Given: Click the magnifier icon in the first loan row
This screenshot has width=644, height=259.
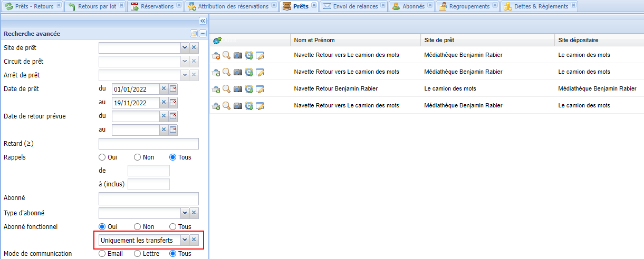Looking at the screenshot, I should pyautogui.click(x=227, y=55).
